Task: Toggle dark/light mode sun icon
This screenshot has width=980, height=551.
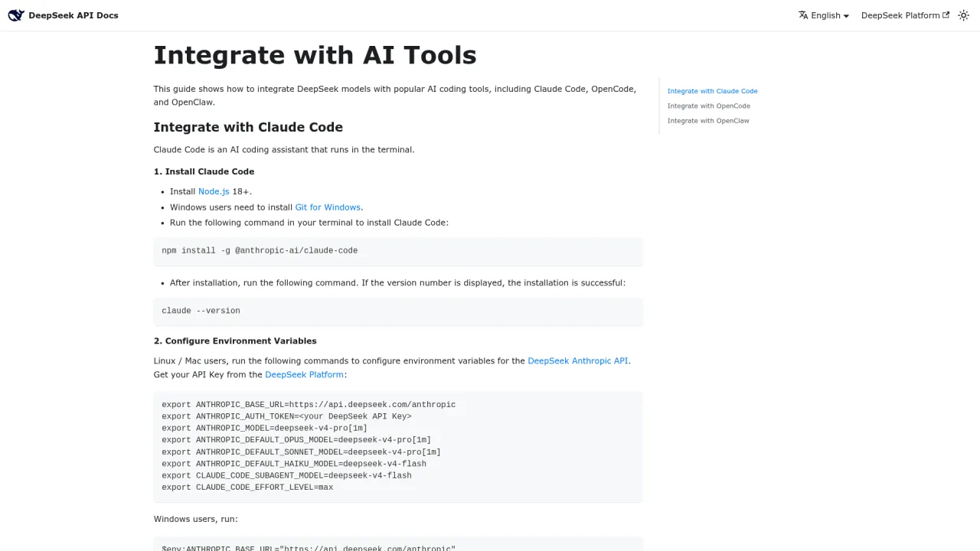Action: point(963,15)
